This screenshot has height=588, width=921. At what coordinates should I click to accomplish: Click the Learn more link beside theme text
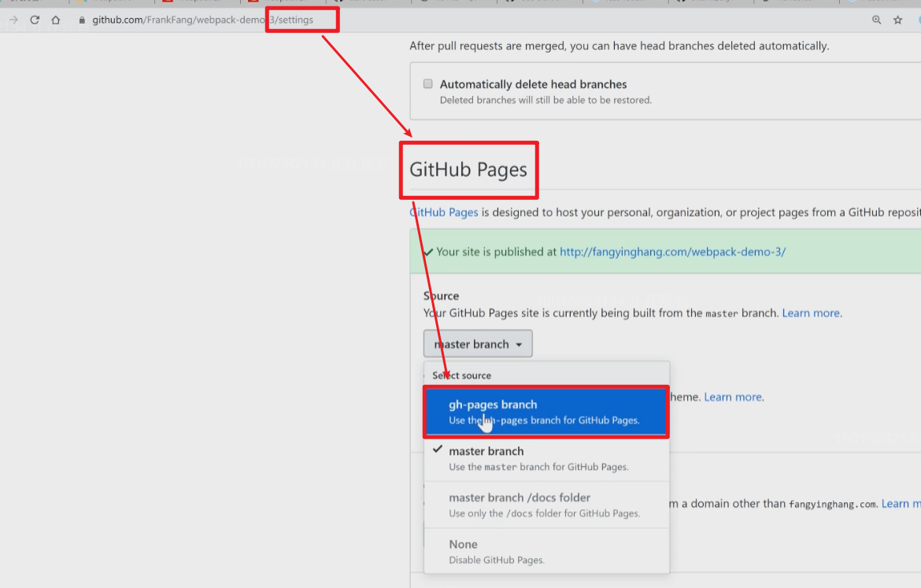tap(733, 397)
